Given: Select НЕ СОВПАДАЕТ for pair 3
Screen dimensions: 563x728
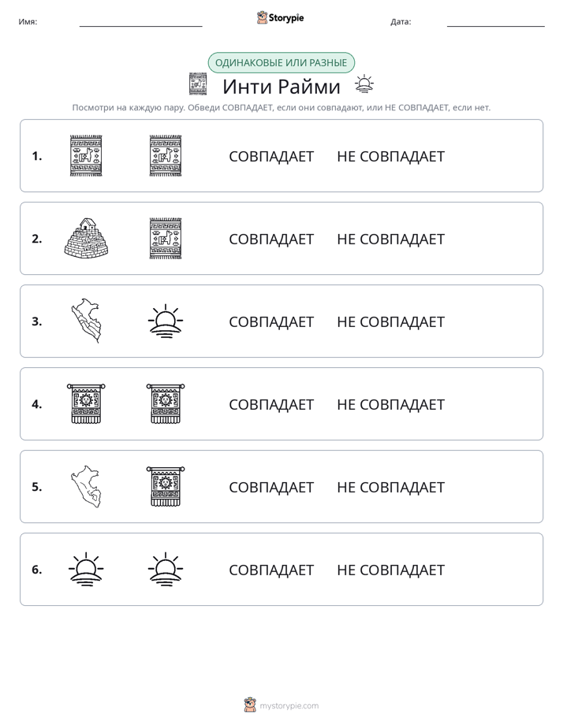Looking at the screenshot, I should tap(390, 321).
